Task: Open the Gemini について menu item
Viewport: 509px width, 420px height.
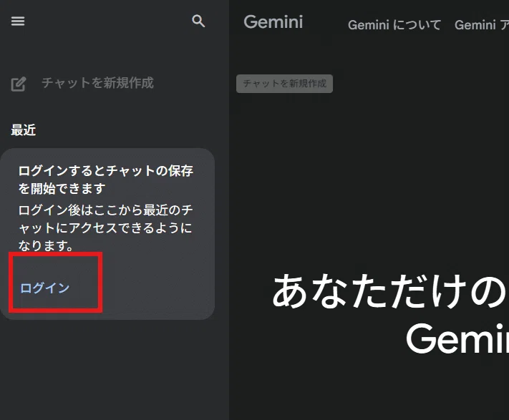Action: pyautogui.click(x=394, y=25)
